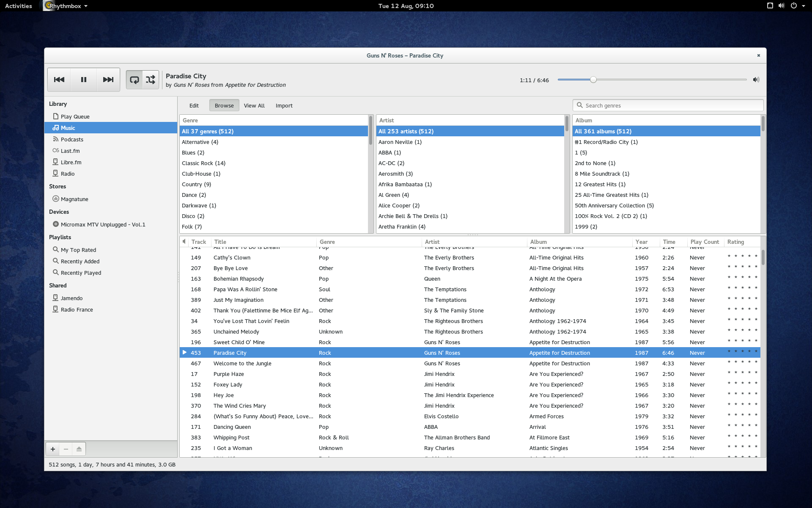Open the Podcasts library section
Screen dimensions: 812x508
pyautogui.click(x=72, y=139)
